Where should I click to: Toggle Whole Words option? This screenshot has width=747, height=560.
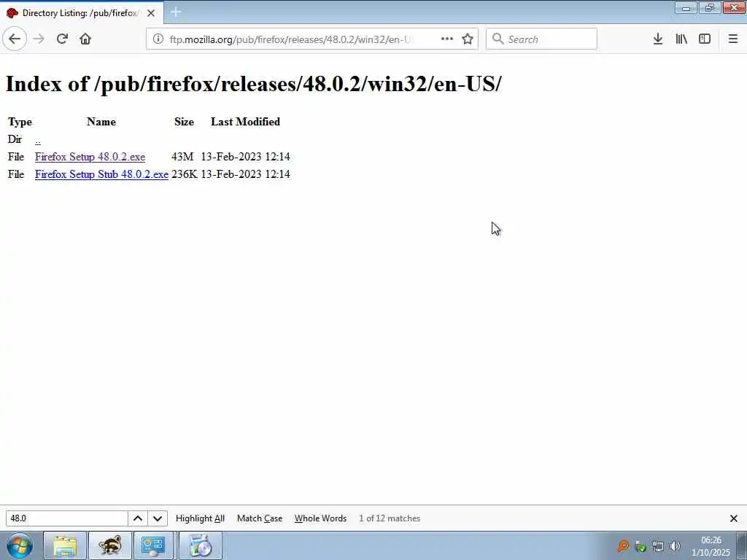[321, 518]
